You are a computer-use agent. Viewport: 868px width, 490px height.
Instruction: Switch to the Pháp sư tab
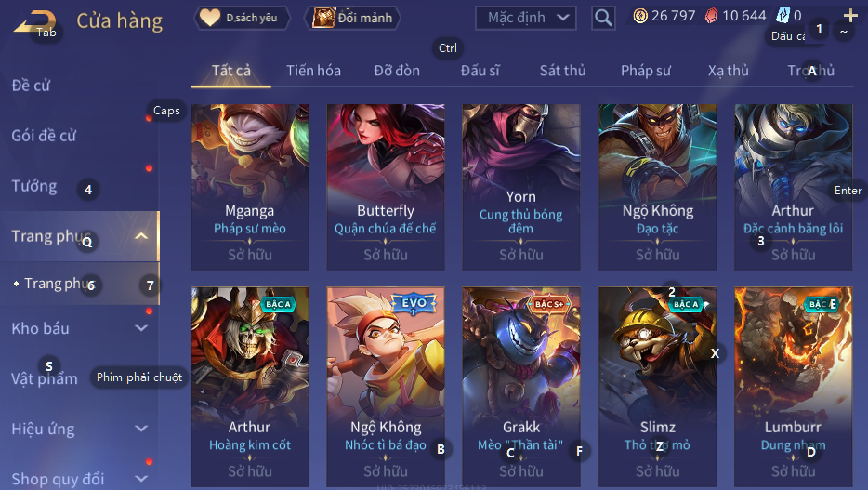point(646,71)
